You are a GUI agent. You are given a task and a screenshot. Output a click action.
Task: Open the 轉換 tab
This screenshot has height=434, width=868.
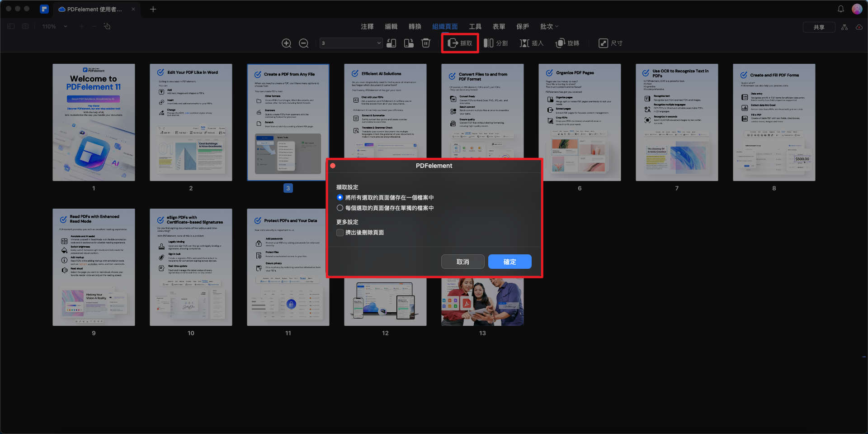pyautogui.click(x=415, y=27)
